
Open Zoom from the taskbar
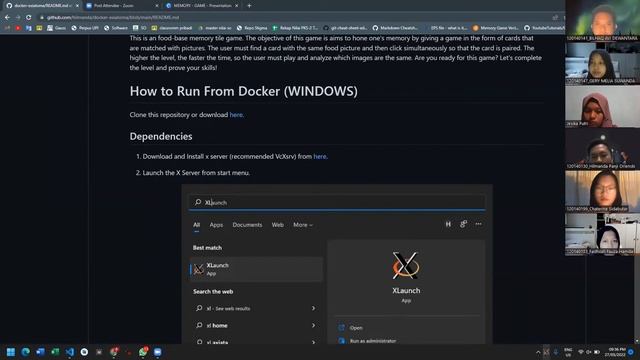click(158, 352)
